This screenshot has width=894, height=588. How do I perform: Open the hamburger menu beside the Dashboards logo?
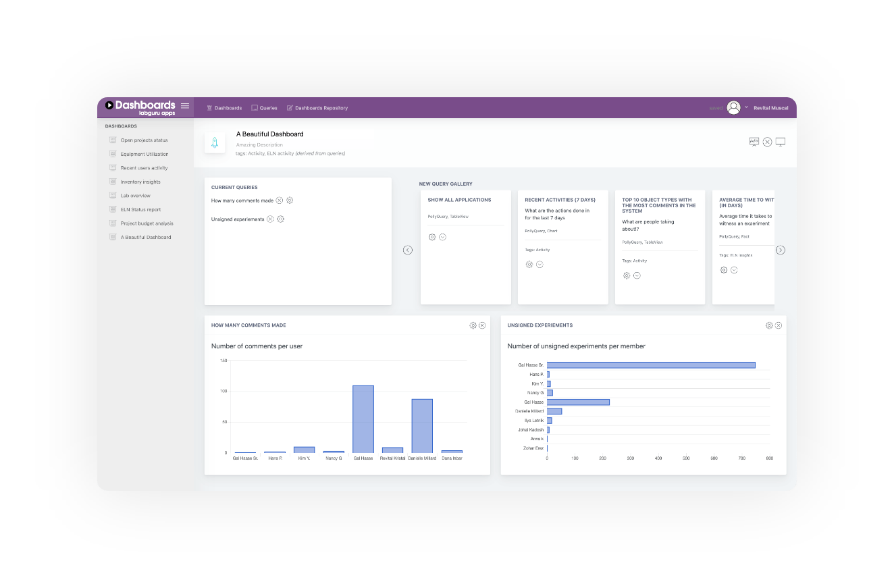(184, 105)
